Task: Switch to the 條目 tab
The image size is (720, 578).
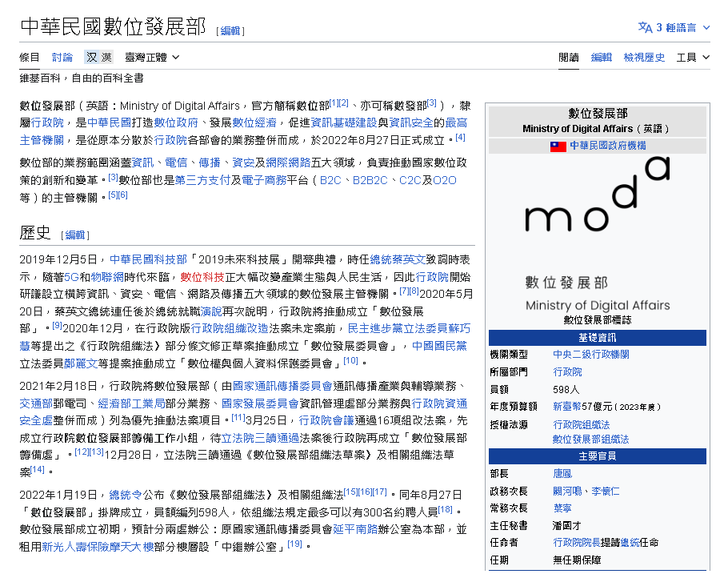Action: click(29, 57)
